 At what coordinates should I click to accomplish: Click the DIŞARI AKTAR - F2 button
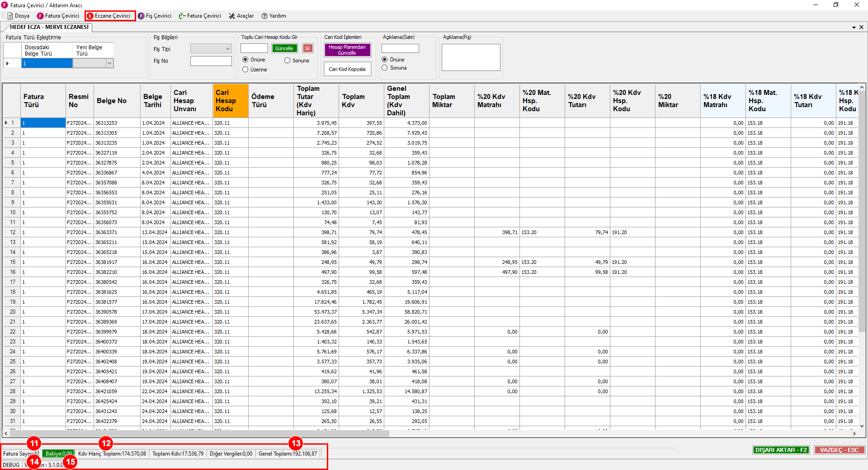click(x=781, y=450)
